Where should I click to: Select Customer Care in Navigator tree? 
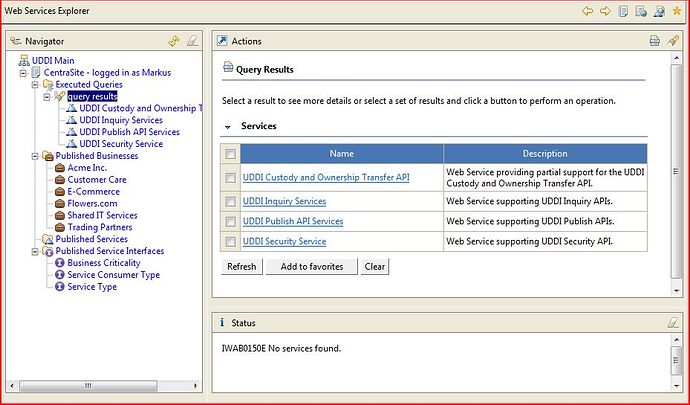[x=97, y=180]
